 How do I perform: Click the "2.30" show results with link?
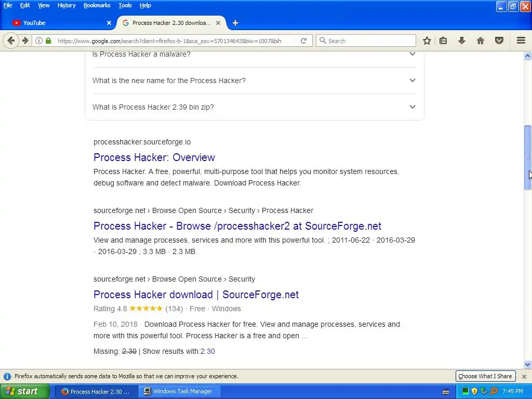pos(208,351)
